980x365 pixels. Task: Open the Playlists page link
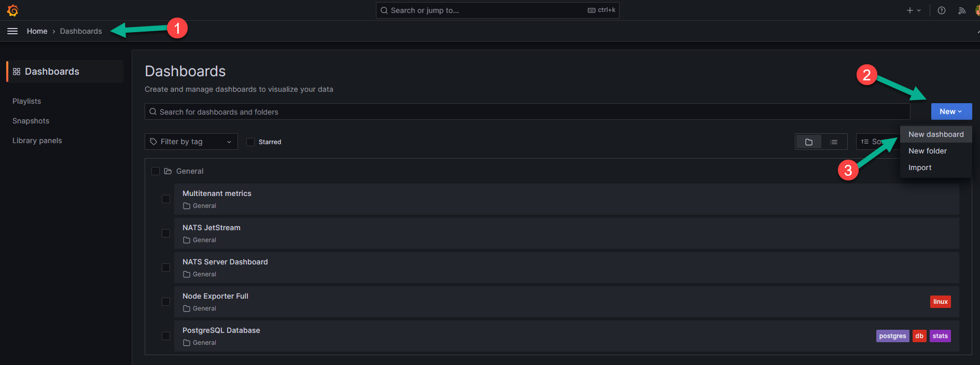pos(27,101)
